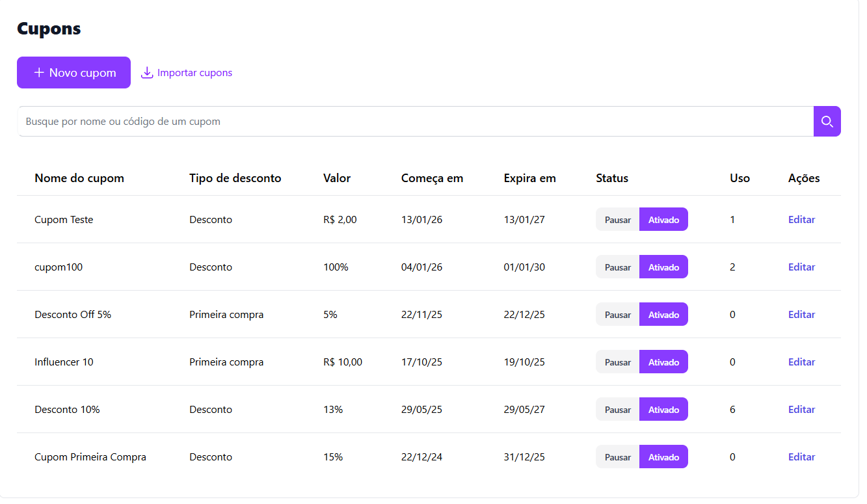Click the Status column header
The width and height of the screenshot is (867, 504).
pyautogui.click(x=612, y=178)
